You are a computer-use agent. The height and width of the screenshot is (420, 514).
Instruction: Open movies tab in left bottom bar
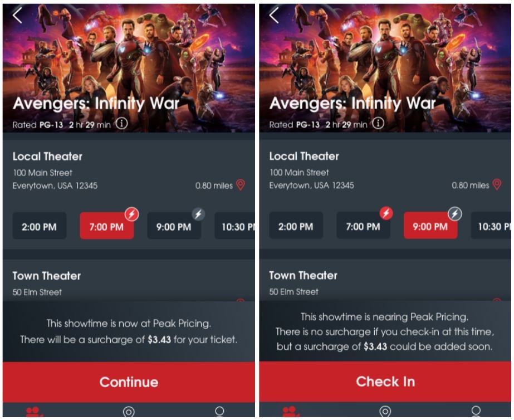pos(35,412)
